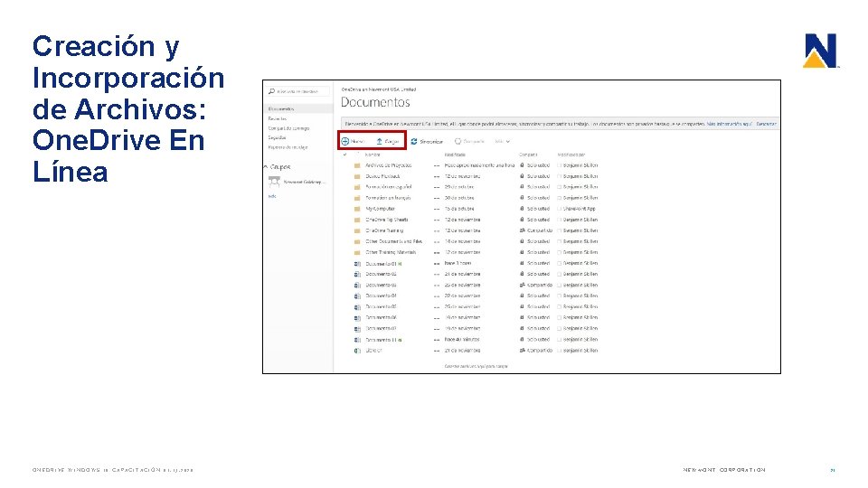Click shared-people icon on Documento 03 row
This screenshot has height=488, width=868.
[x=522, y=285]
